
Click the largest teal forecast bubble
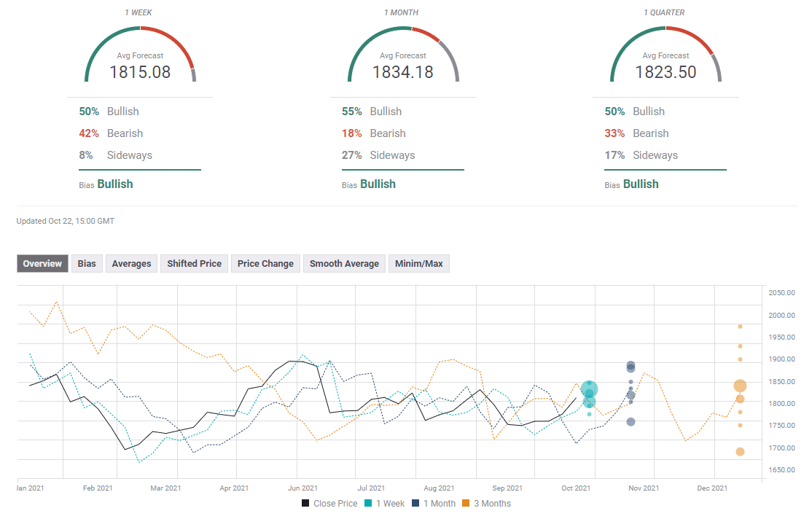[590, 389]
